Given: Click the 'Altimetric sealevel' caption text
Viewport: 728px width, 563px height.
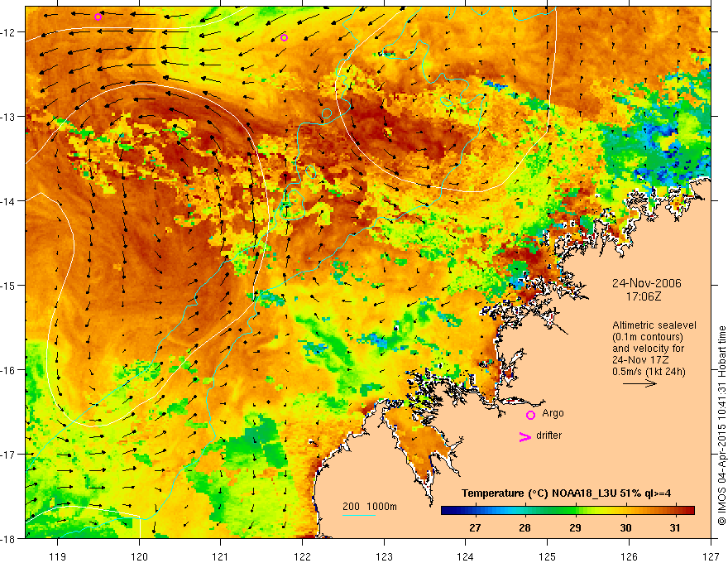Looking at the screenshot, I should (x=654, y=325).
